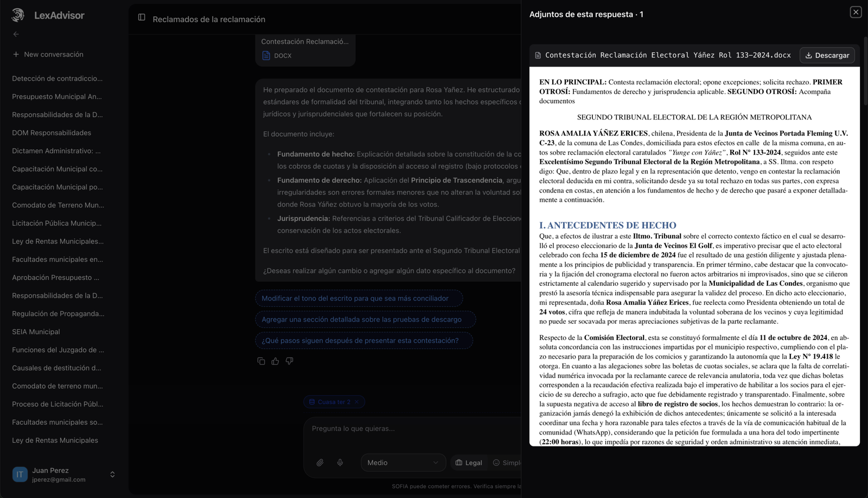The height and width of the screenshot is (498, 868).
Task: Click the I. ANTECEDENTES DE HECHO heading
Action: (x=608, y=225)
